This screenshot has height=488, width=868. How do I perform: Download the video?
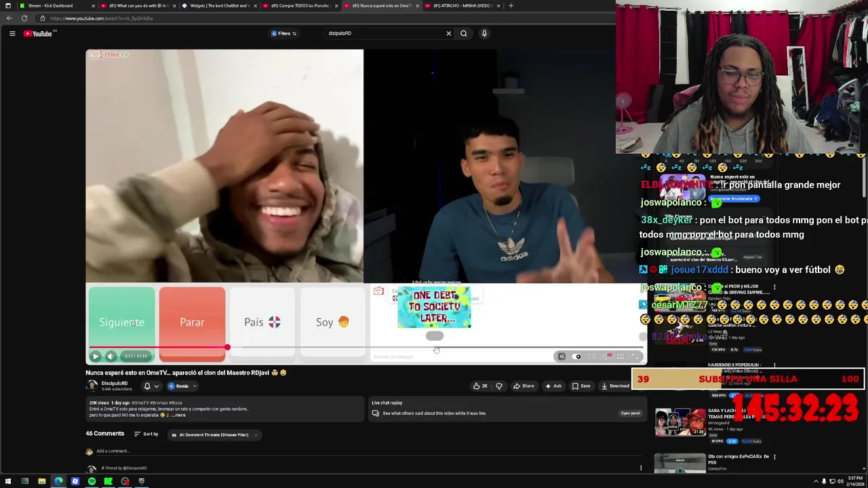(615, 386)
